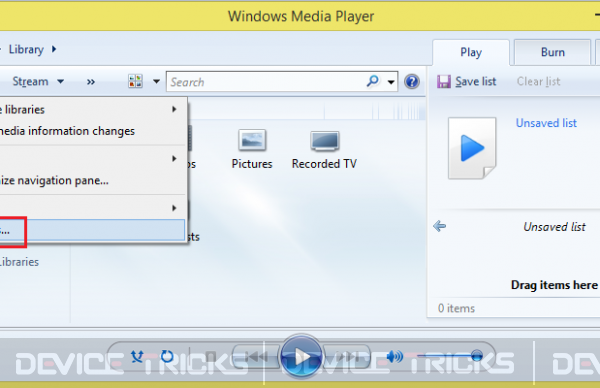Image resolution: width=600 pixels, height=388 pixels.
Task: Skip to previous track
Action: click(x=256, y=357)
